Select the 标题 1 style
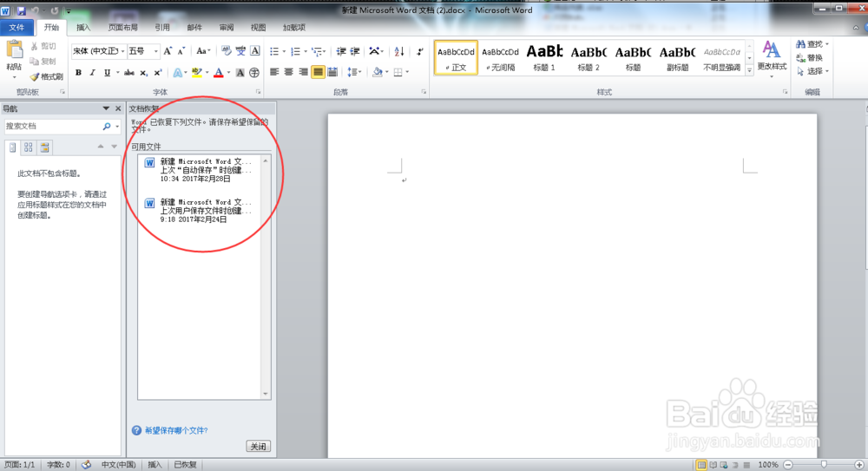The image size is (868, 471). 544,57
